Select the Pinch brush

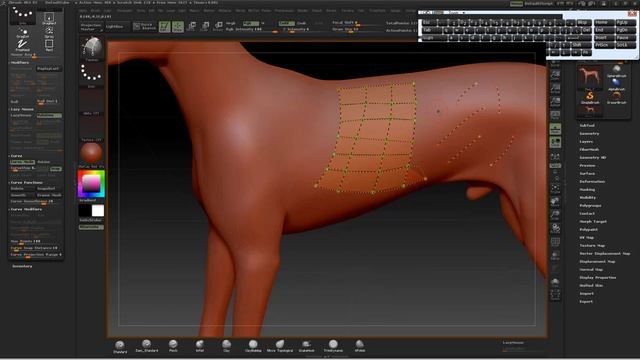tap(173, 346)
